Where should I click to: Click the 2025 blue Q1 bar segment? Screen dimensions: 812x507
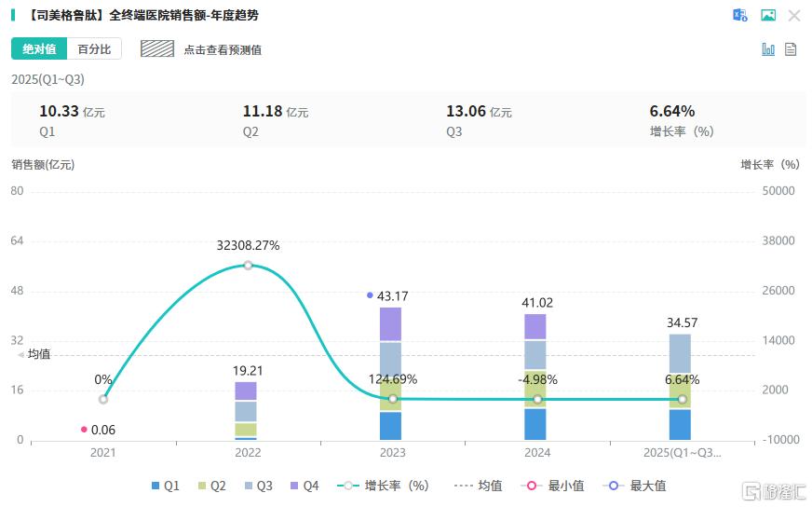click(x=680, y=425)
